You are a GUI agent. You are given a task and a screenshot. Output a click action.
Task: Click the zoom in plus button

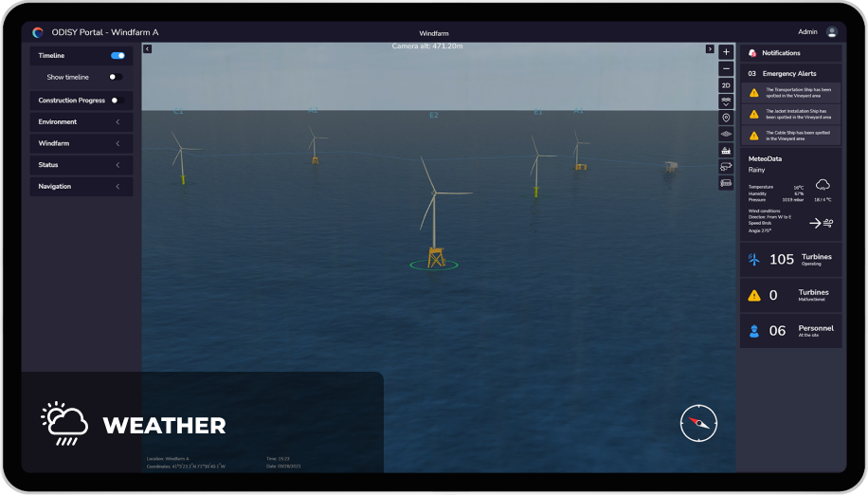726,52
